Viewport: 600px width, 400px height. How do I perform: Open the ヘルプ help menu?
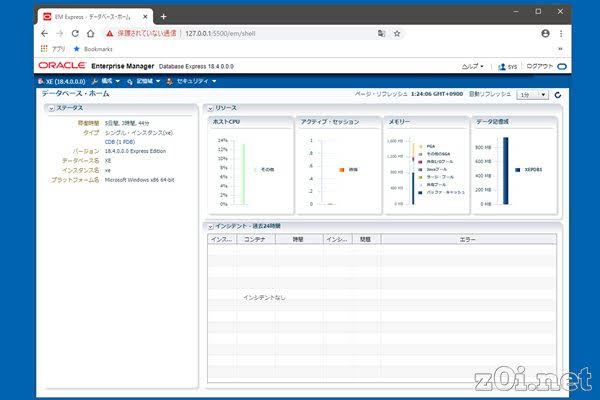(473, 66)
